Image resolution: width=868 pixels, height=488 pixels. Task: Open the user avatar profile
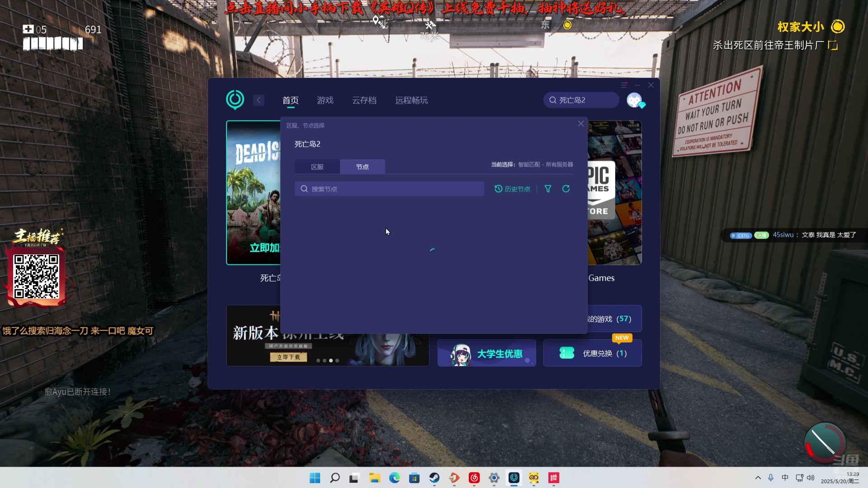click(635, 100)
